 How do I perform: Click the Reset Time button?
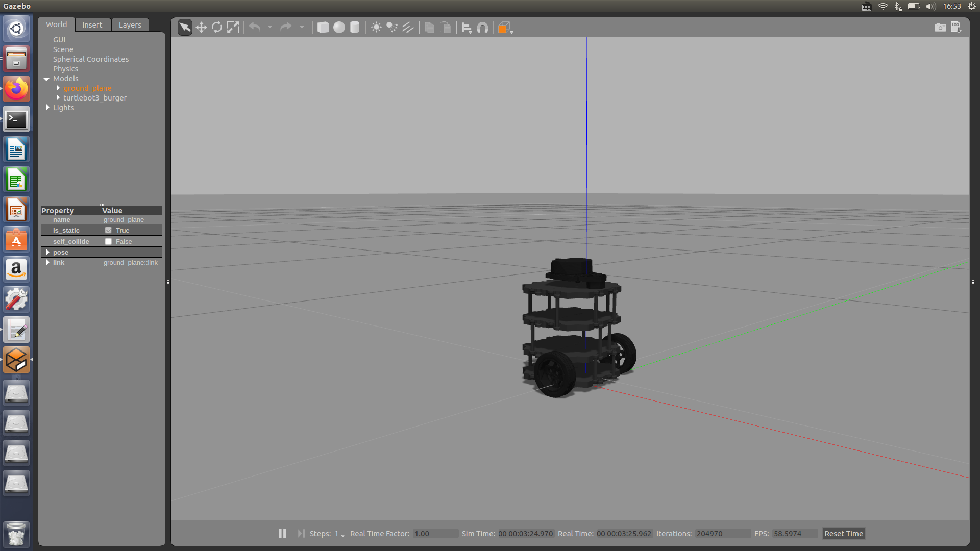843,533
